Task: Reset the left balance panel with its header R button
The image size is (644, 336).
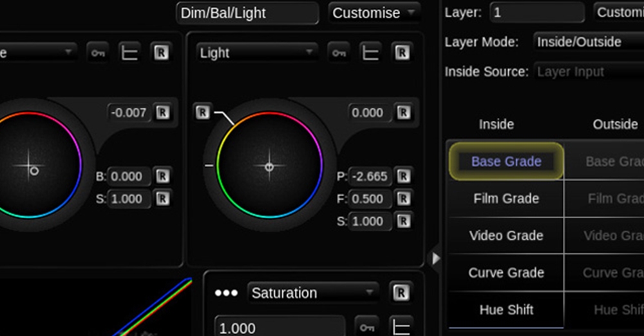Action: pos(160,53)
